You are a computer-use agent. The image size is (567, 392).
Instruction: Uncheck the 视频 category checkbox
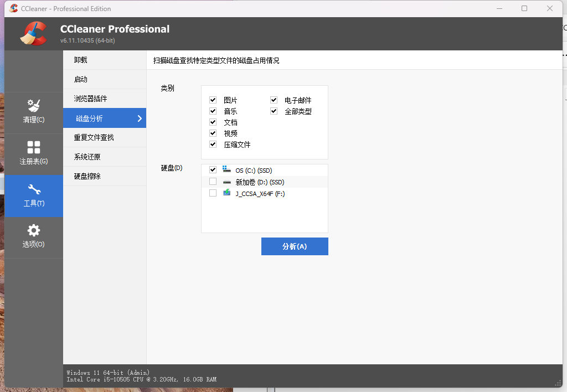pos(213,133)
